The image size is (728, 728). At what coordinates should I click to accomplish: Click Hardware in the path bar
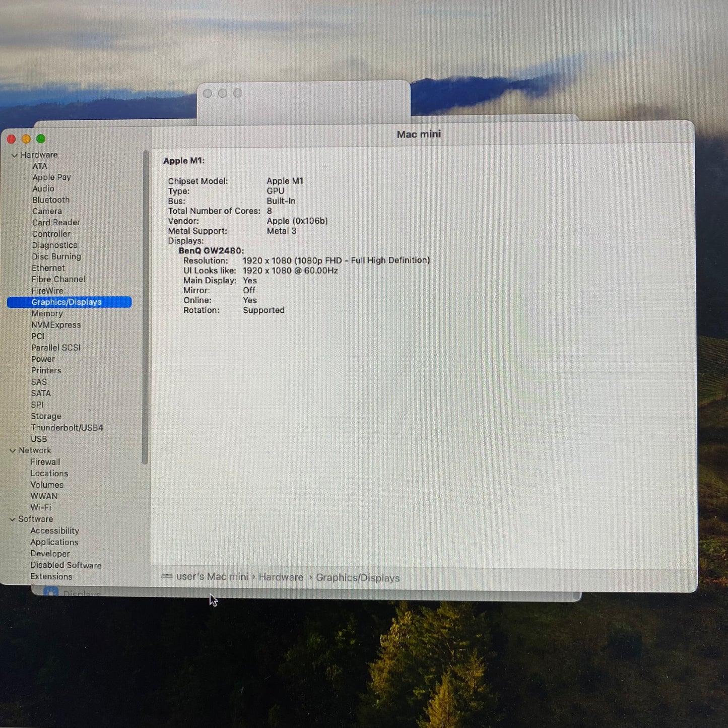(281, 578)
